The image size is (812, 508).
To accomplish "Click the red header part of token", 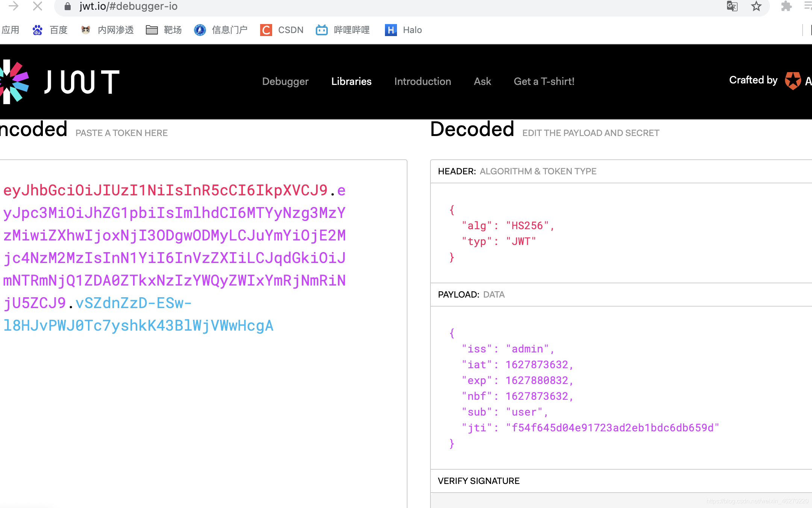I will pos(165,190).
